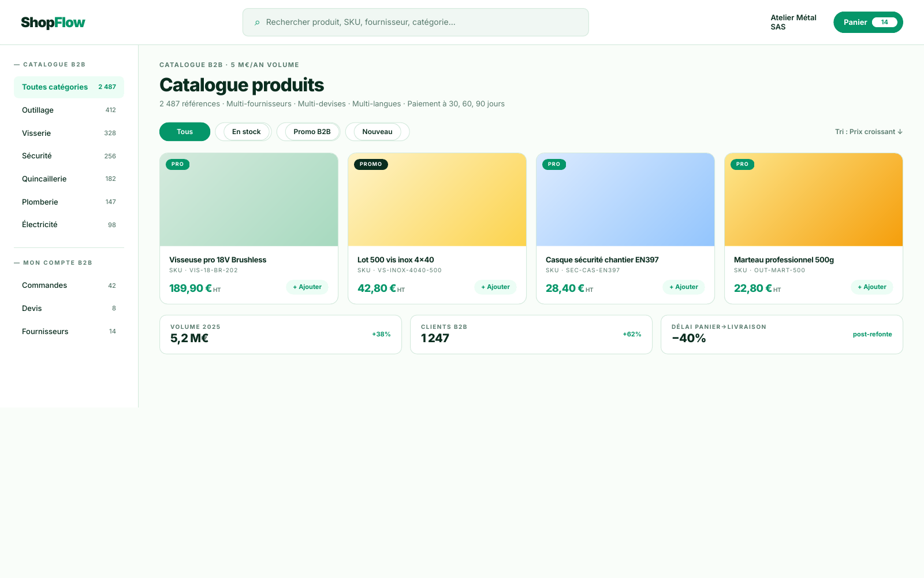Open the Marteau professionnel product image
Screen dimensions: 924x578
814,200
